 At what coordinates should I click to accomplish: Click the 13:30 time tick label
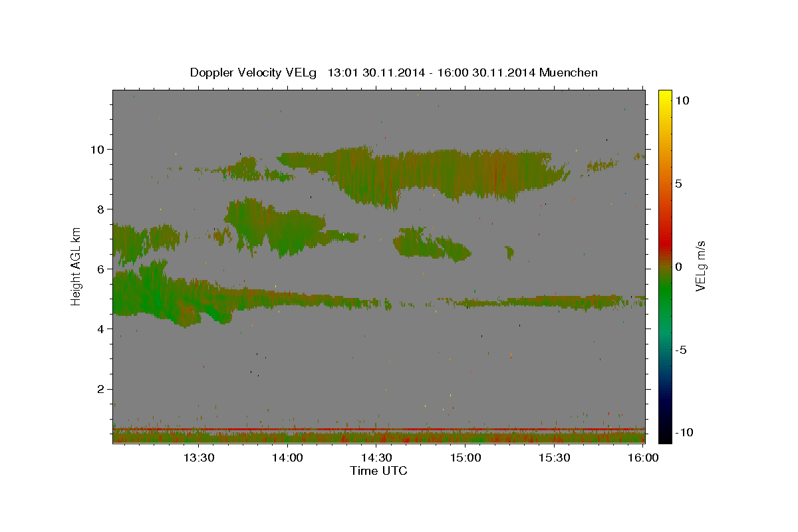coord(199,458)
